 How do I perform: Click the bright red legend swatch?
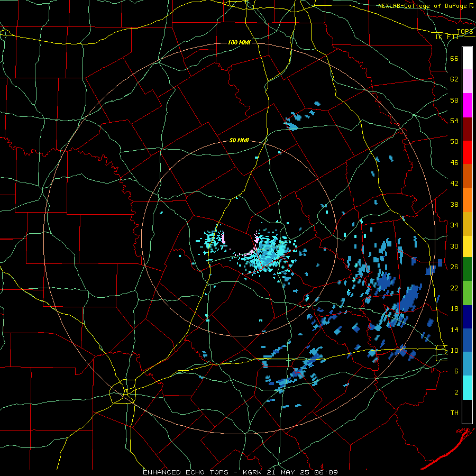coord(467,152)
